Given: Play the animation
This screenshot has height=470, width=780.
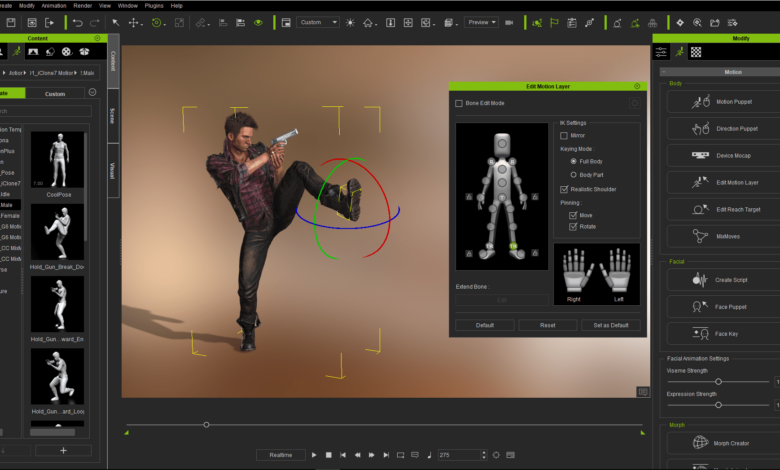Looking at the screenshot, I should (x=314, y=455).
